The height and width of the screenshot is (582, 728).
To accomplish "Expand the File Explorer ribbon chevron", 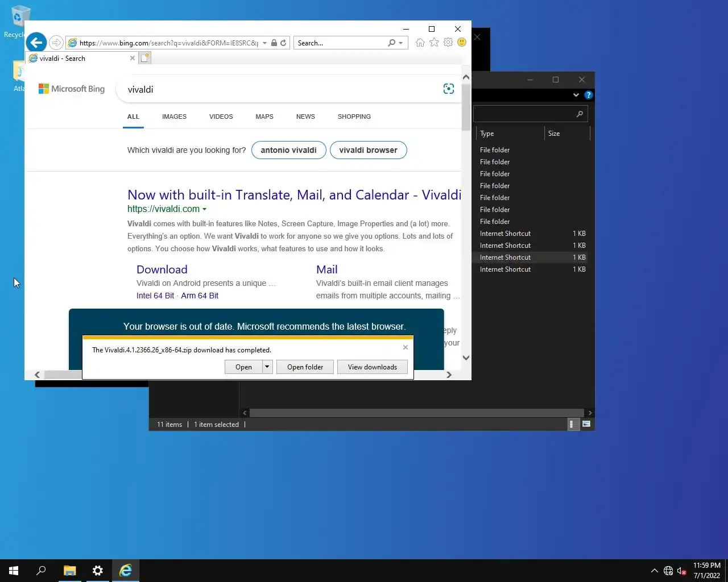I will [x=576, y=95].
